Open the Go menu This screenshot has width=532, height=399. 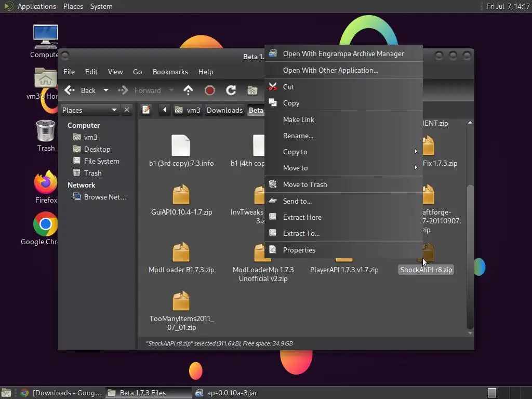[137, 72]
